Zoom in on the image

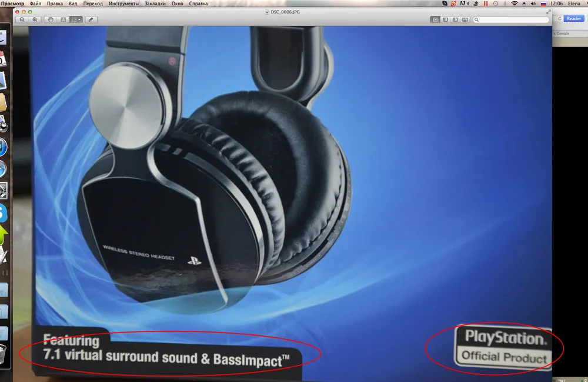point(35,19)
